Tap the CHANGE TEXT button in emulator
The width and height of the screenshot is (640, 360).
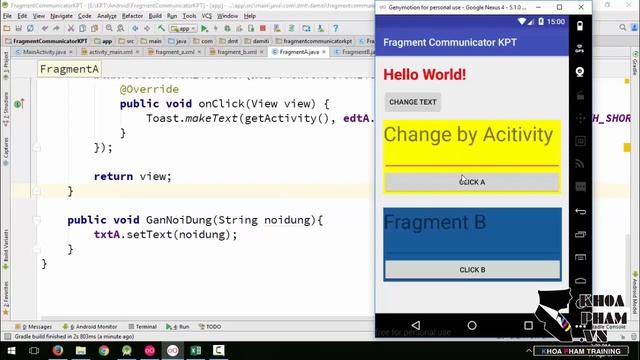coord(413,102)
